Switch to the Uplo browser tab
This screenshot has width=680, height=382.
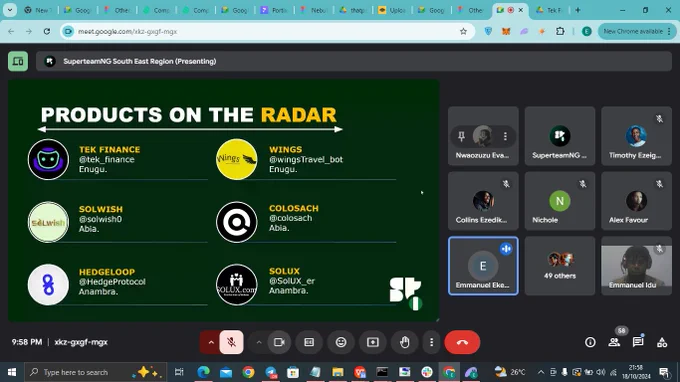392,10
